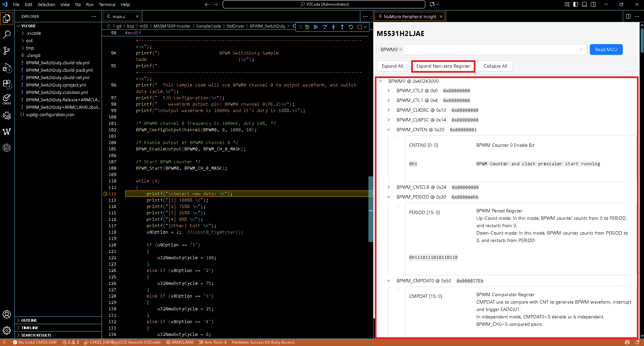Click Step Into in debug toolbar
Viewport: 644px width, 346px height.
click(333, 27)
